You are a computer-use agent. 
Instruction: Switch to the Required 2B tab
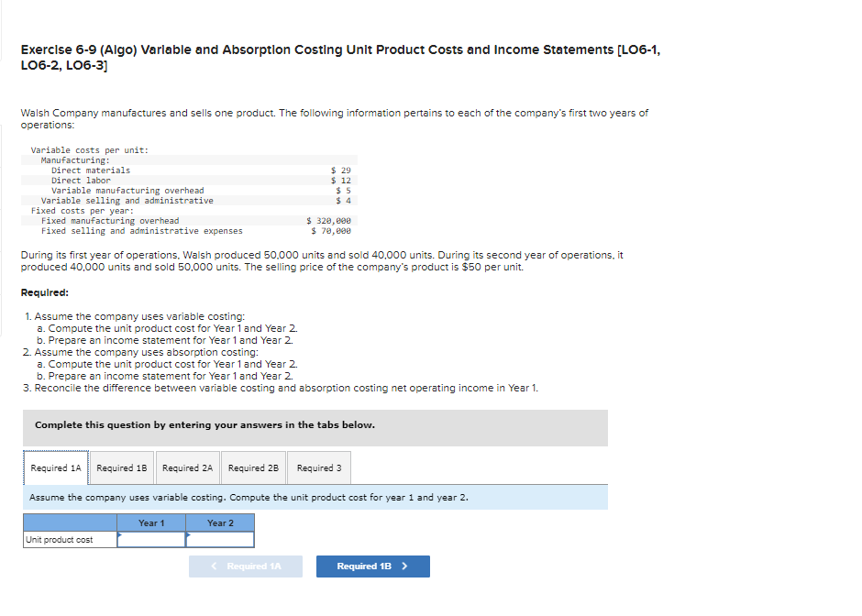pos(253,467)
